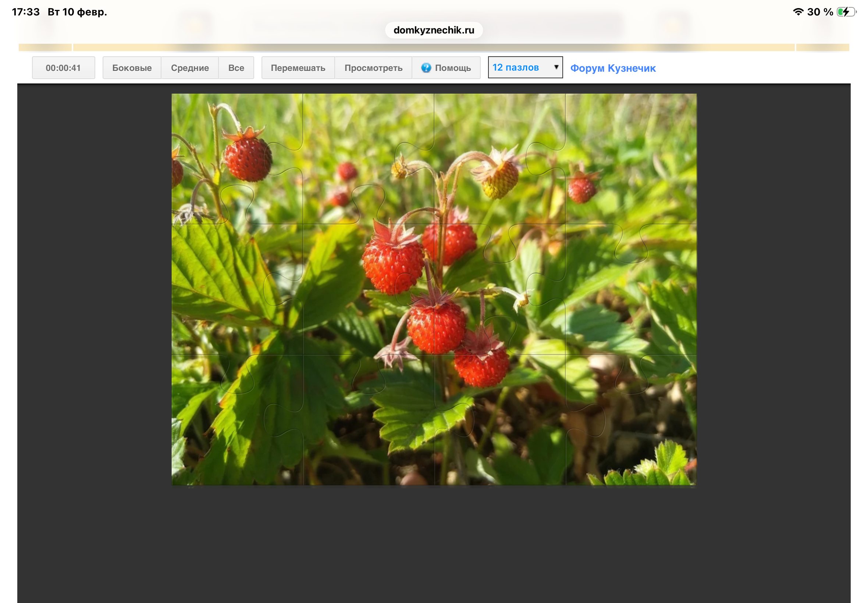Open the Форум Кузнечик link
Image resolution: width=868 pixels, height=603 pixels.
(x=612, y=68)
